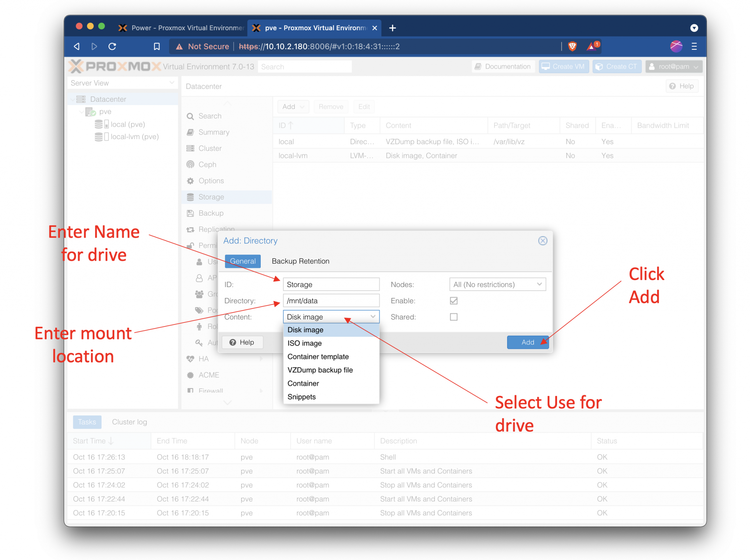The width and height of the screenshot is (750, 560).
Task: Open the Cluster settings via its sidebar icon
Action: tap(191, 148)
